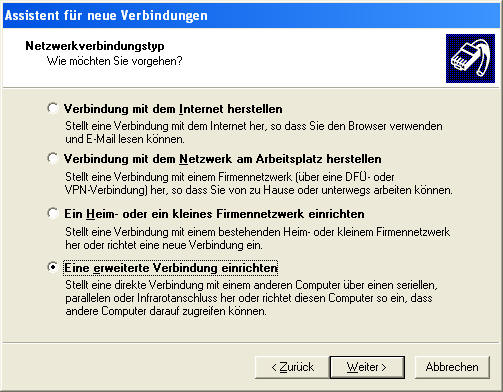Click the 'Netzwerkverbindungstyp' heading
The height and width of the screenshot is (392, 503).
[95, 46]
